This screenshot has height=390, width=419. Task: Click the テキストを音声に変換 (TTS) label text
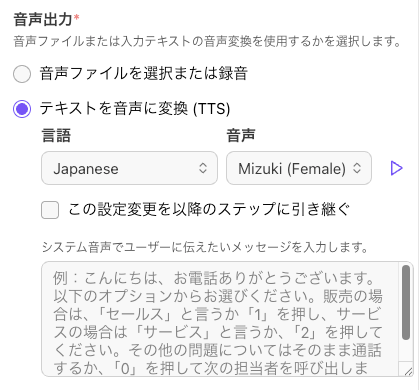pos(135,109)
